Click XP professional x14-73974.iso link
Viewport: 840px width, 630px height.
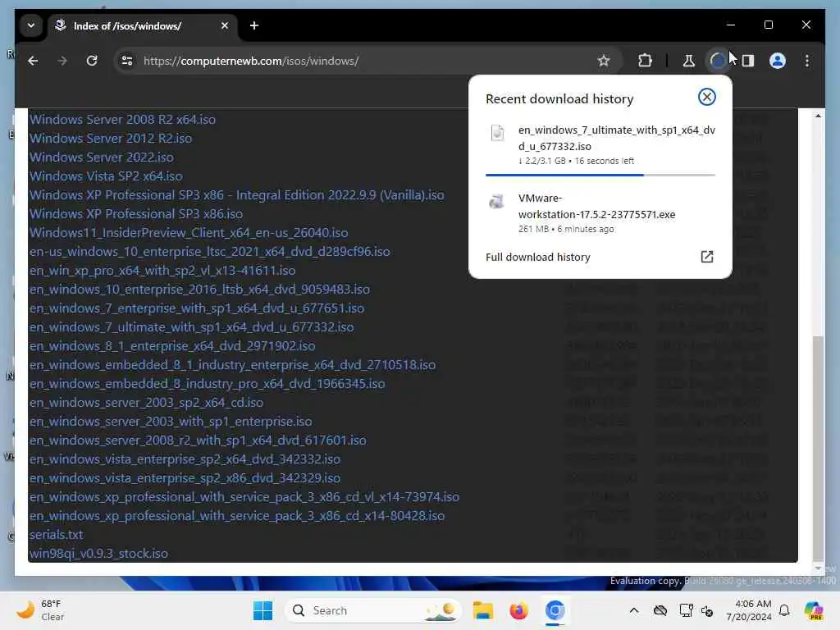(x=244, y=496)
